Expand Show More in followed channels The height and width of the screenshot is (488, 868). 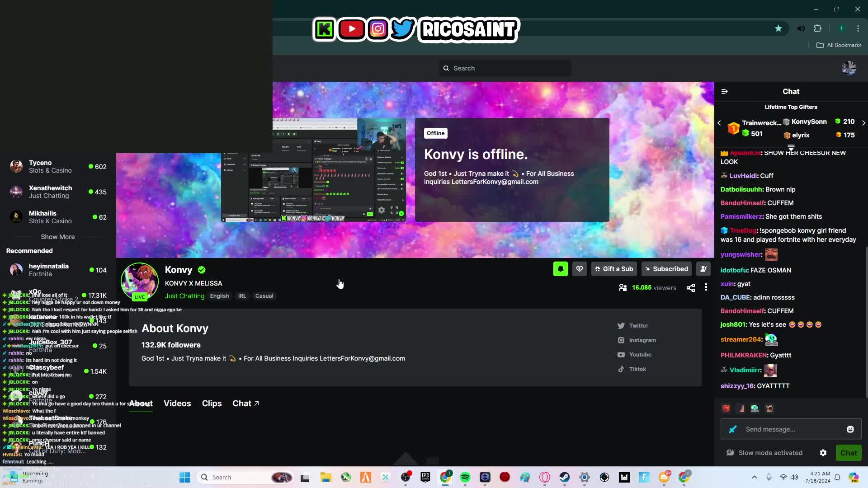point(57,236)
